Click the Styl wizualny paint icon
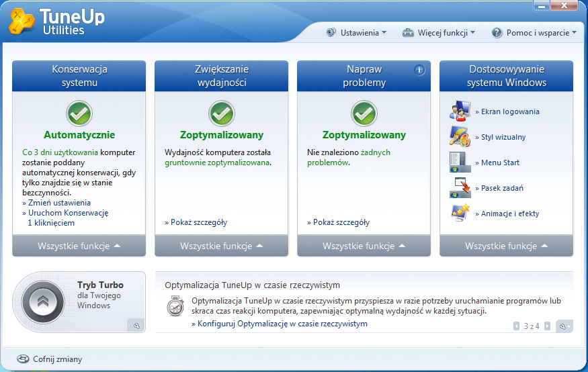The height and width of the screenshot is (372, 588). tap(460, 137)
